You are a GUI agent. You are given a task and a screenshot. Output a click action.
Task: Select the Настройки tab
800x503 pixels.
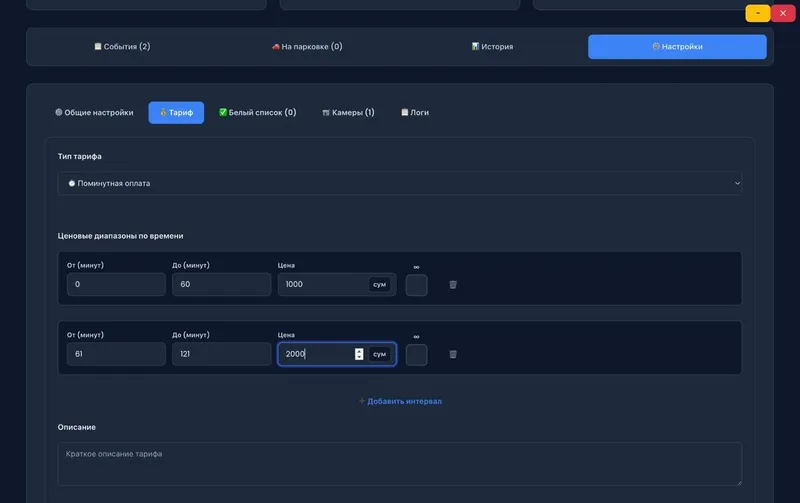pyautogui.click(x=677, y=46)
